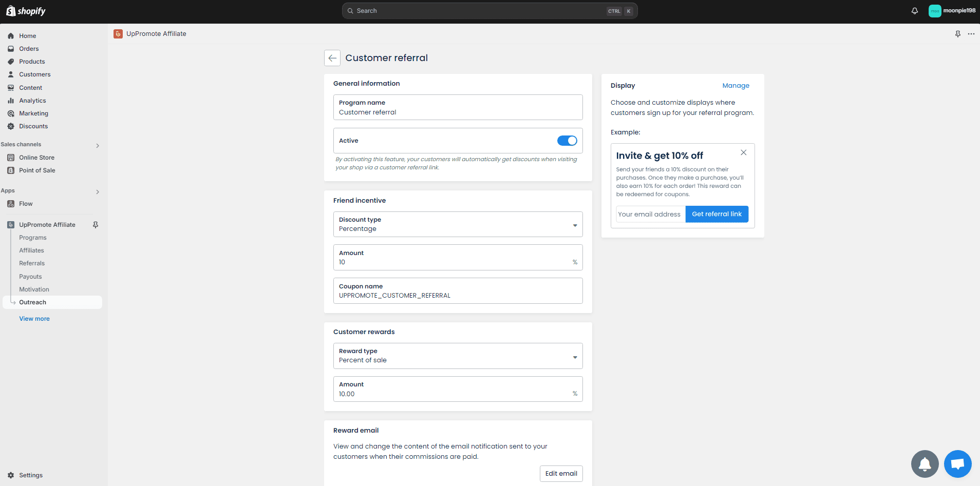Open the Reward type dropdown
Screen dimensions: 980x486
(458, 356)
